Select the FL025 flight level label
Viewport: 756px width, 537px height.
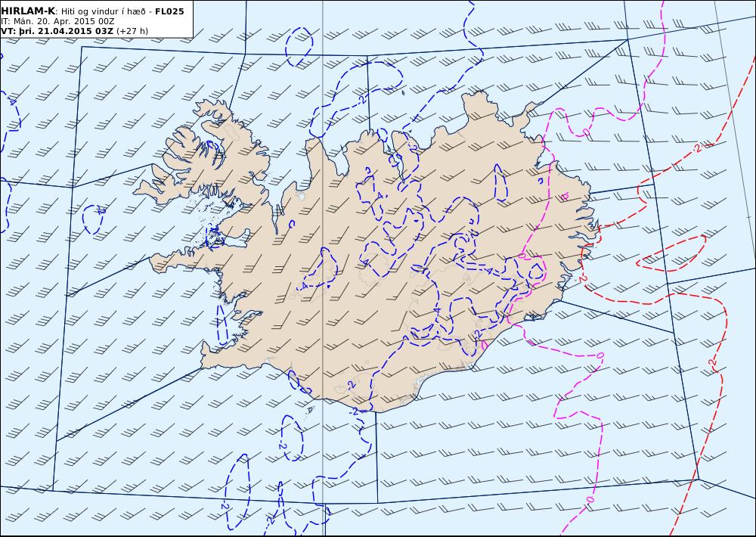(x=169, y=11)
